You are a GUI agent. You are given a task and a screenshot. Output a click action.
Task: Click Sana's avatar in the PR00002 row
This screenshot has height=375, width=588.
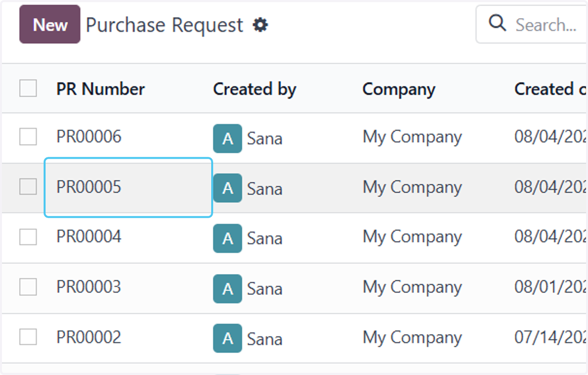pos(227,338)
